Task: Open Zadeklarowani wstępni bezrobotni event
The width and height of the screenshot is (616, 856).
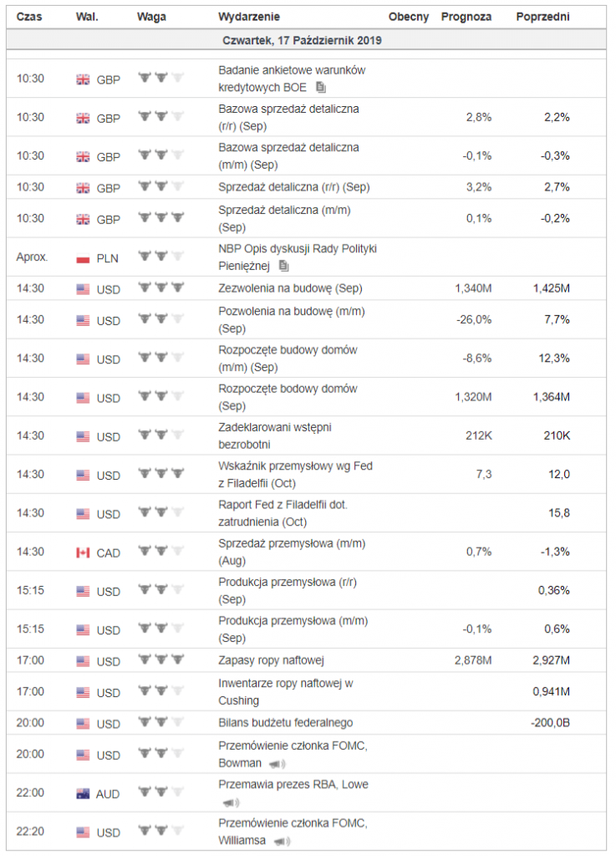Action: pos(275,436)
